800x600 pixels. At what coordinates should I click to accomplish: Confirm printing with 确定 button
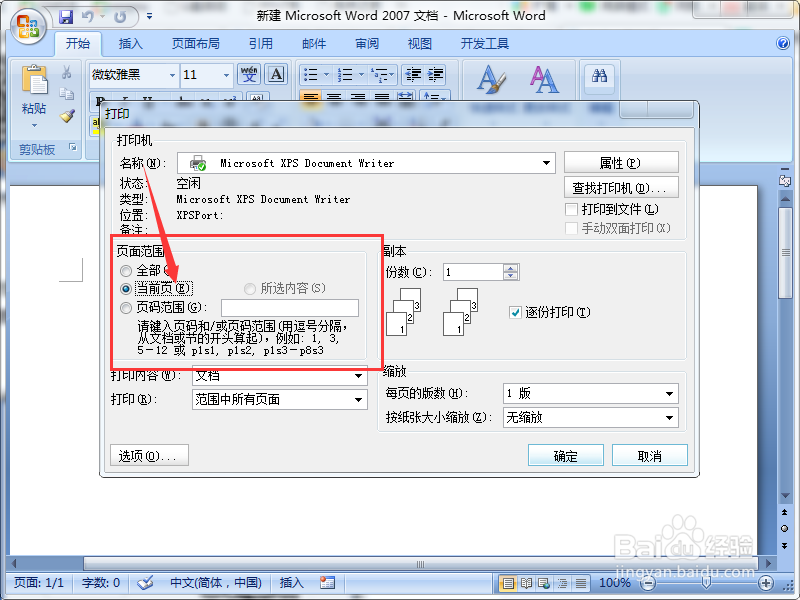click(x=565, y=455)
